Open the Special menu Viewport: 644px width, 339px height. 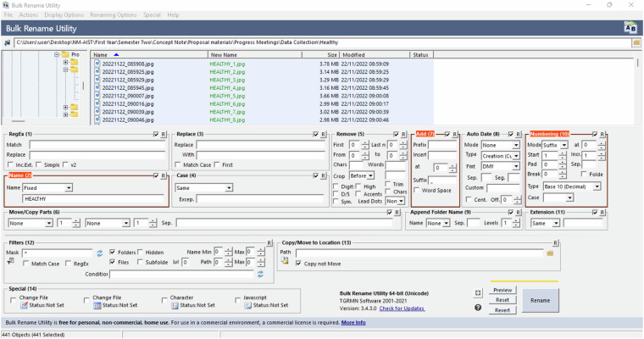coord(152,14)
